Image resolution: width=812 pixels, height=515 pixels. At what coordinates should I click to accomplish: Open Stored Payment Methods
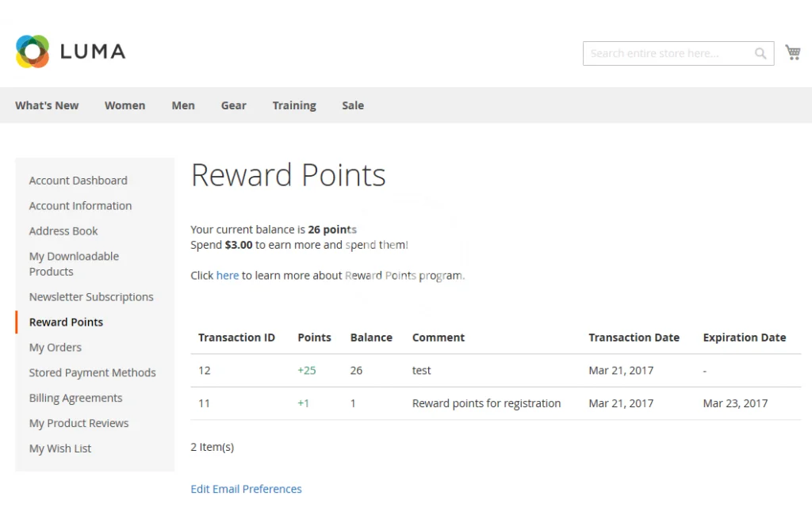tap(92, 373)
